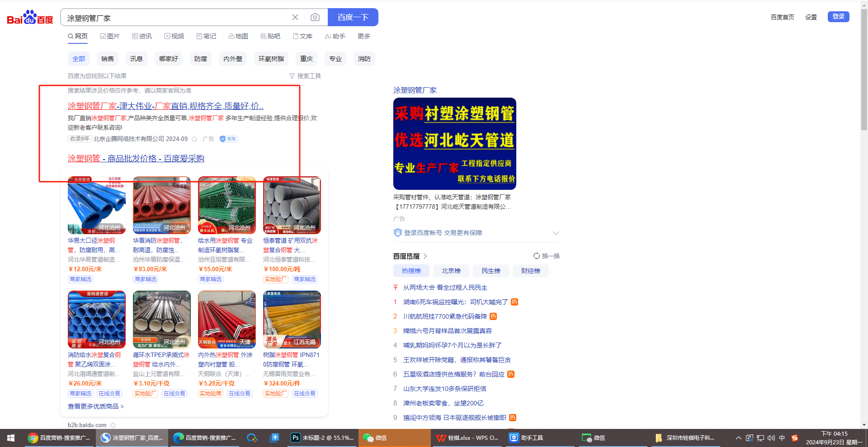Select the 环氧树脂 filter chip
Viewport: 868px width, 447px height.
pos(271,59)
